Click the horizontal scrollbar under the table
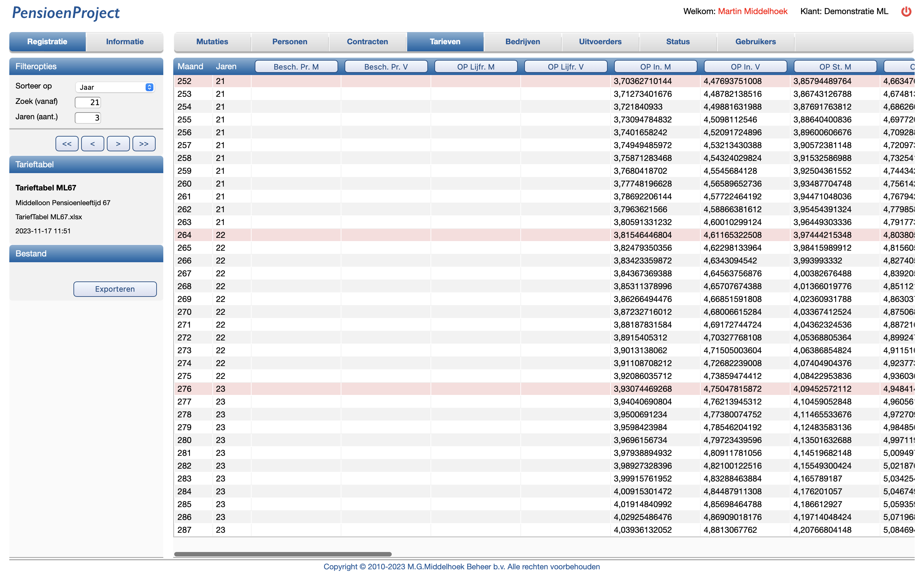The height and width of the screenshot is (577, 924). pyautogui.click(x=283, y=554)
